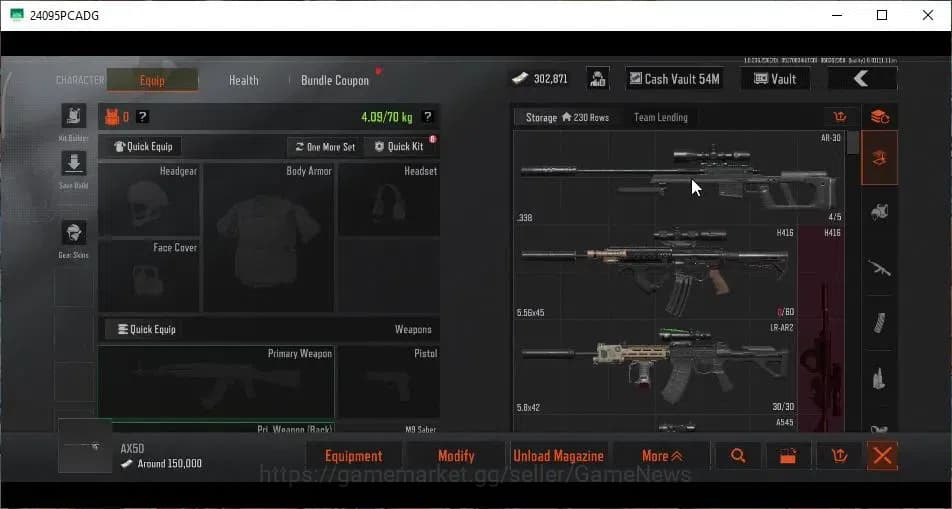The height and width of the screenshot is (509, 952).
Task: Open Cash Vault 54M
Action: 675,79
